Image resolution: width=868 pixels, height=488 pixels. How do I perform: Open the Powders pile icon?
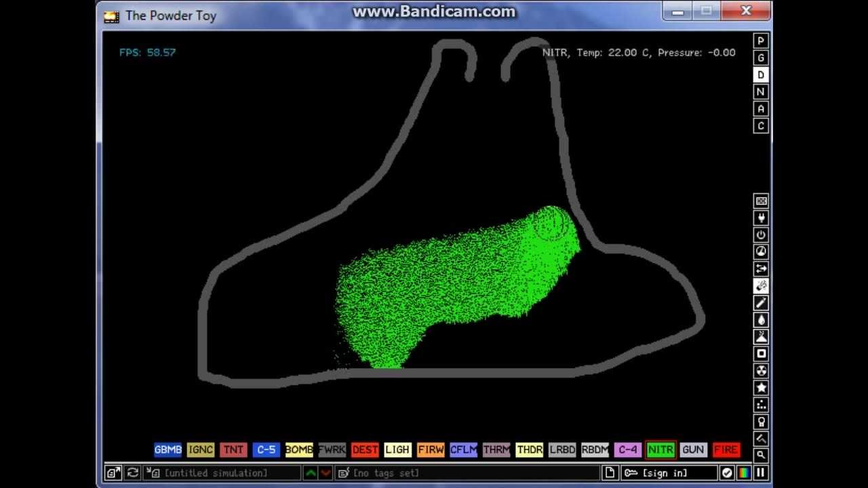tap(761, 337)
